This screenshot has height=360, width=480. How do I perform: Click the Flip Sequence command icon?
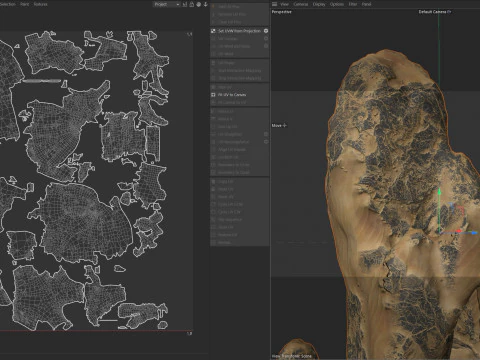tap(213, 219)
